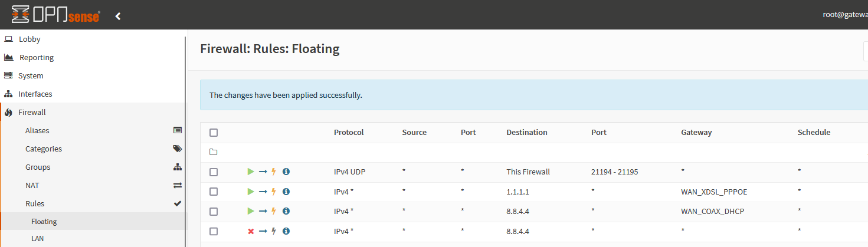
Task: Click the OPNsense logo
Action: [56, 16]
